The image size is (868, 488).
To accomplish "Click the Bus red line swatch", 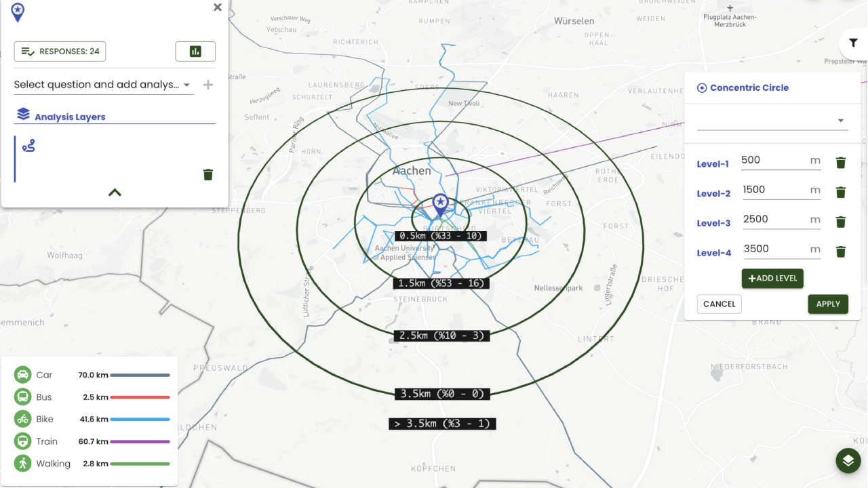I will [140, 397].
